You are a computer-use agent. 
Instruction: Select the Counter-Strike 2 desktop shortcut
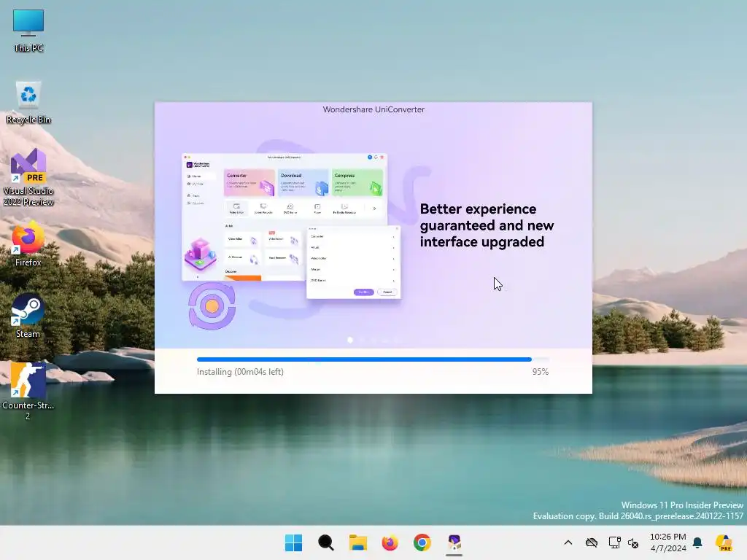pos(28,391)
